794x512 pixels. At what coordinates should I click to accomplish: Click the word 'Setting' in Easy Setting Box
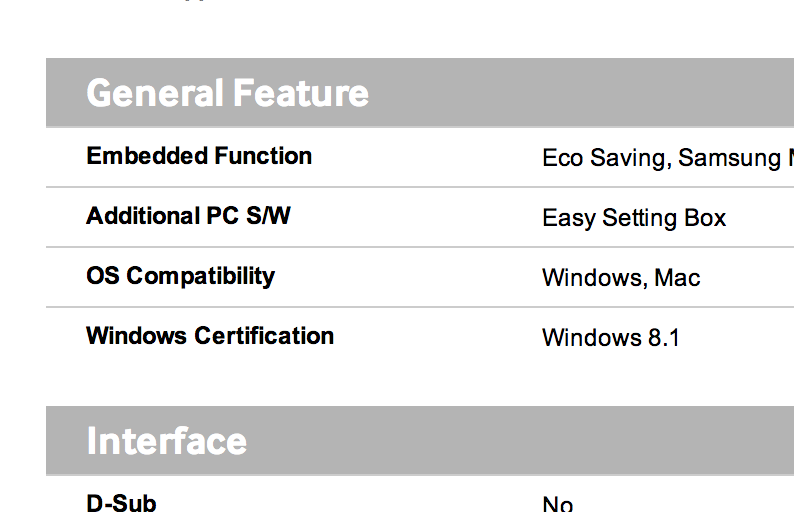pos(640,218)
